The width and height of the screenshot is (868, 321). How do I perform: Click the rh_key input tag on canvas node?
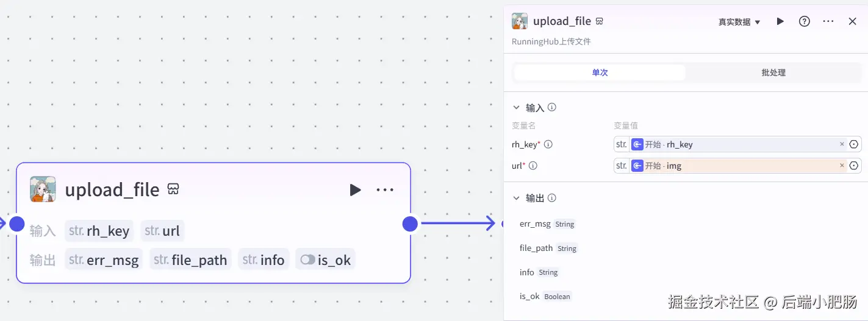click(x=99, y=231)
